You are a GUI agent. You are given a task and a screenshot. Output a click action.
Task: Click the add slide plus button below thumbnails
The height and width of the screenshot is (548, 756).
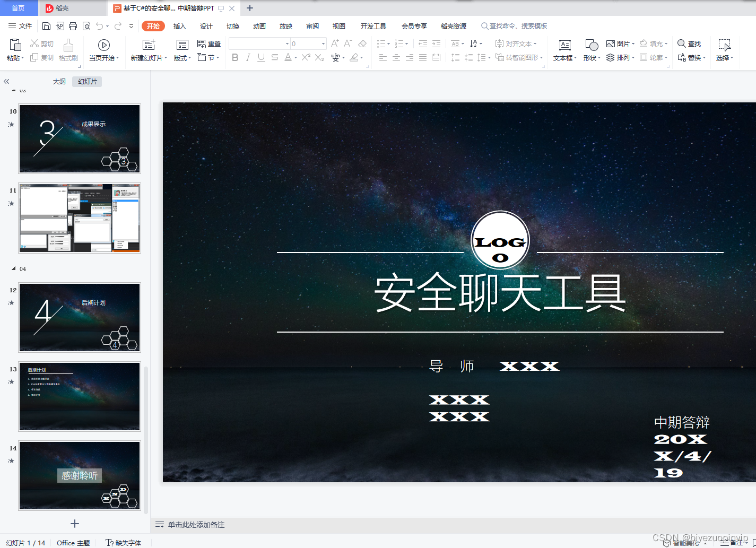click(75, 524)
